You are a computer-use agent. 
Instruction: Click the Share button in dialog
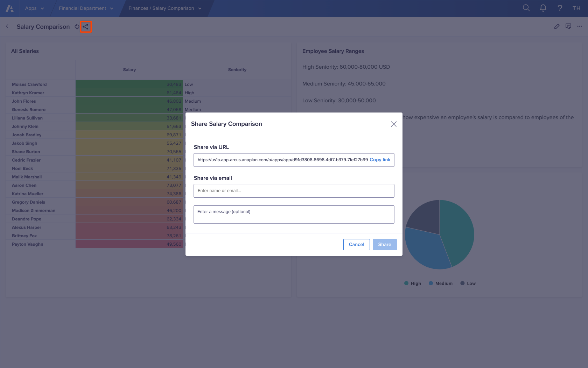(385, 245)
